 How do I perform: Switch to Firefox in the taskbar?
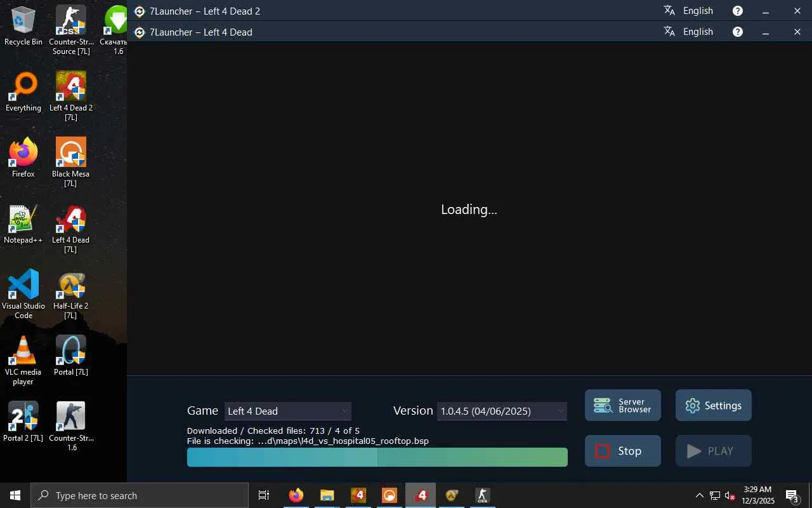[296, 495]
